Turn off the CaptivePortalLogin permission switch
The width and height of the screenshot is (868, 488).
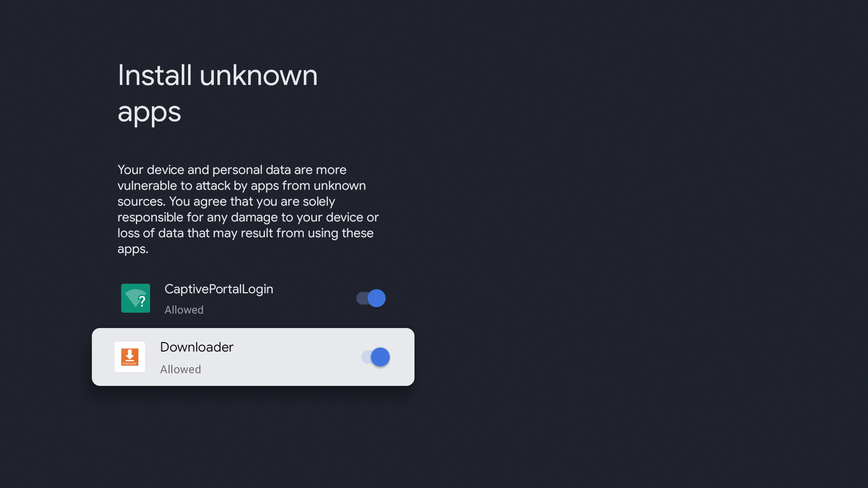pyautogui.click(x=370, y=298)
